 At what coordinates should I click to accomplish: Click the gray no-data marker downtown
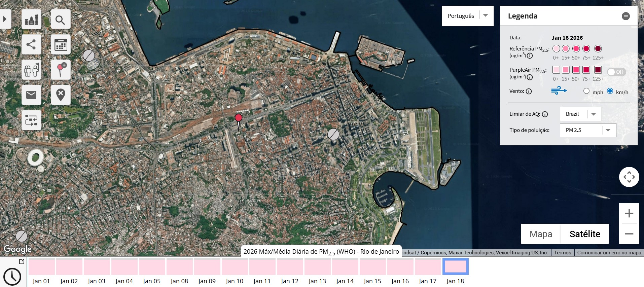[333, 134]
